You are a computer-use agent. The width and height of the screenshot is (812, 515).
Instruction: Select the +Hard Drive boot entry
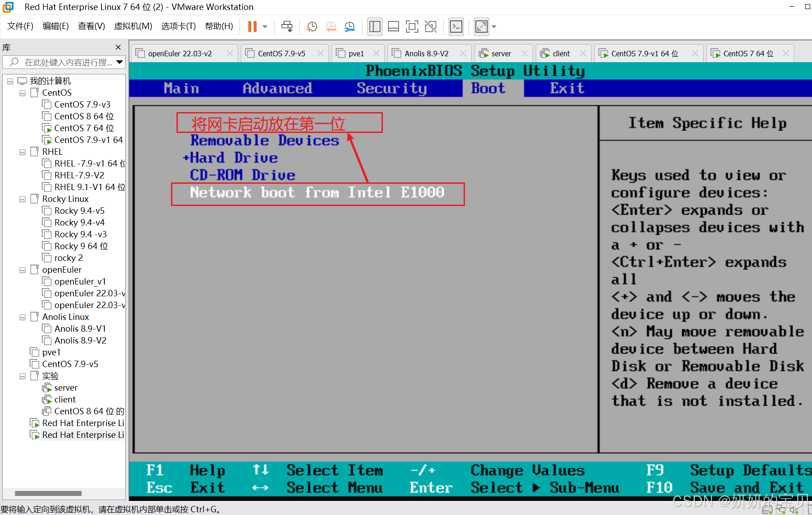230,158
